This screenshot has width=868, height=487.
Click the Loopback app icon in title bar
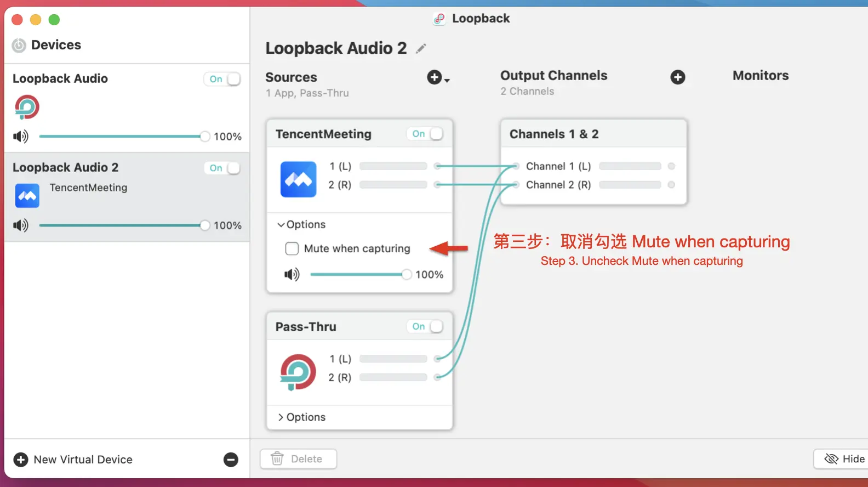[439, 19]
